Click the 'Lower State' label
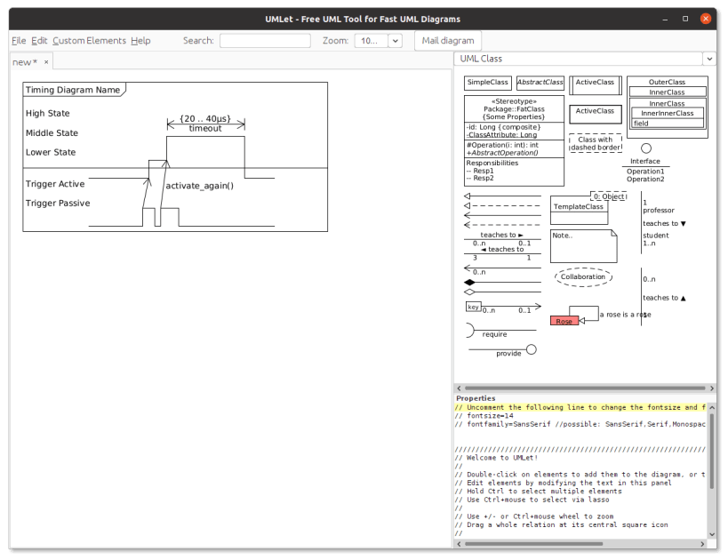The height and width of the screenshot is (560, 728). coord(51,152)
